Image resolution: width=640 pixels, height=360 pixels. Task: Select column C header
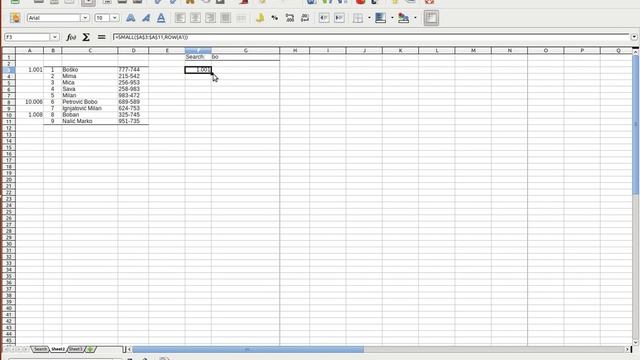click(x=90, y=51)
